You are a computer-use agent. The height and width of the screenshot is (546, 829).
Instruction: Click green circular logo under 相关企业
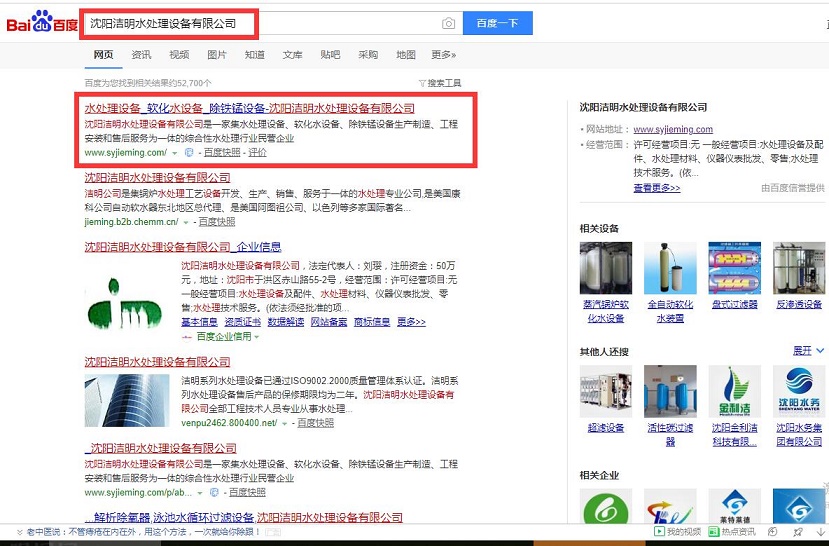[606, 506]
